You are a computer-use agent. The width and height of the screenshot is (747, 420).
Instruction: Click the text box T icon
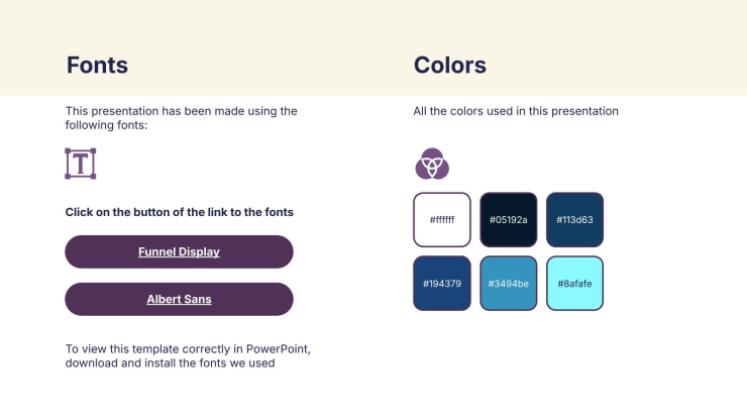[80, 163]
